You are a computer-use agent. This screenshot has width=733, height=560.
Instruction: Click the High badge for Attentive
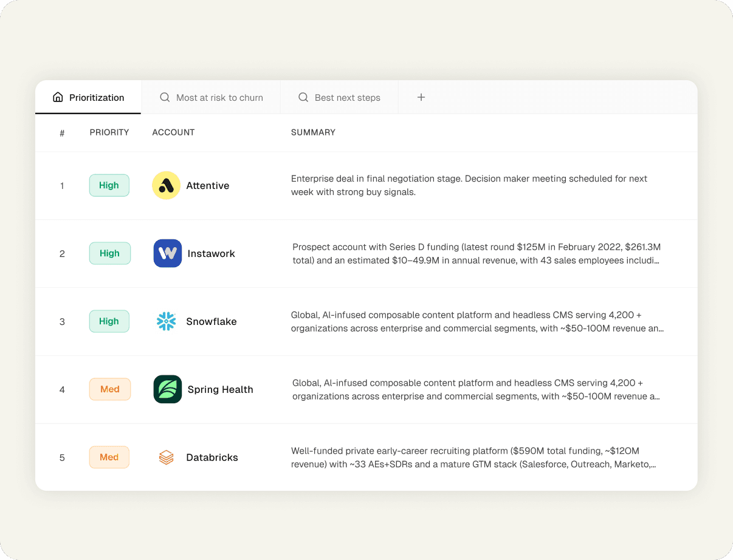[109, 185]
